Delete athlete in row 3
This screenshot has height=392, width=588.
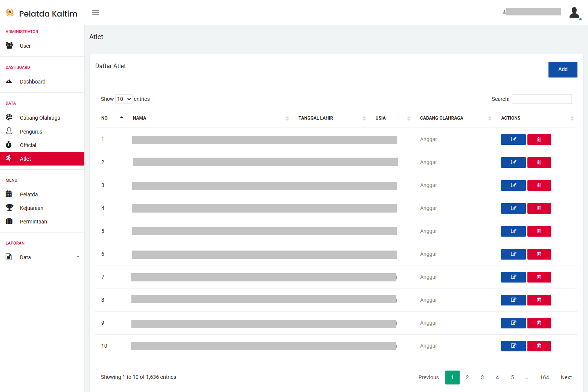(x=539, y=185)
